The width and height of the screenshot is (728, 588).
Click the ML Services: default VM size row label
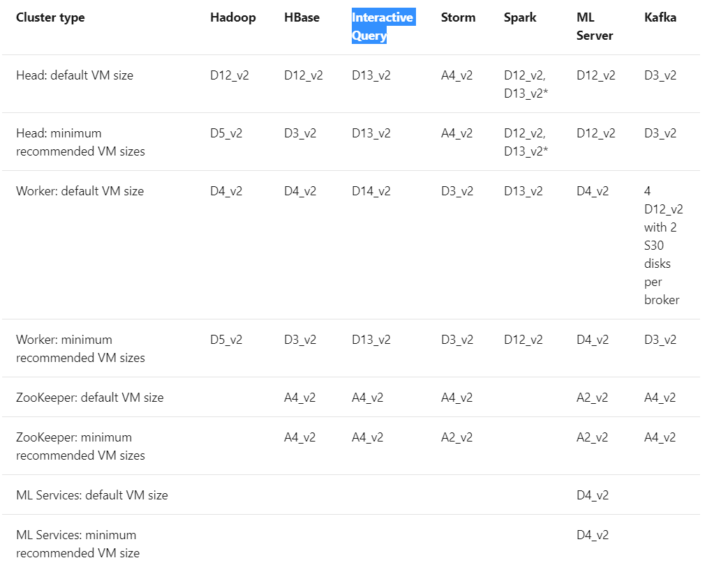92,495
